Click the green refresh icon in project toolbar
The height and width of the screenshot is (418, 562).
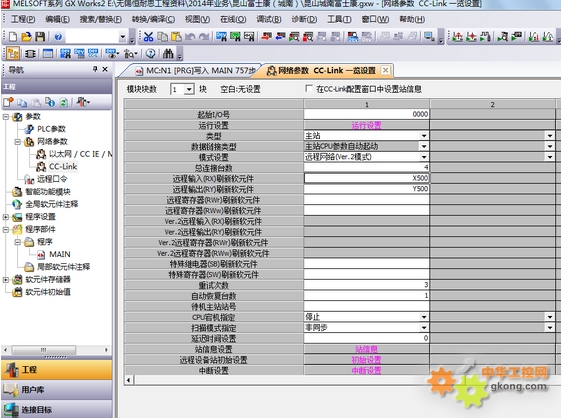(x=63, y=103)
